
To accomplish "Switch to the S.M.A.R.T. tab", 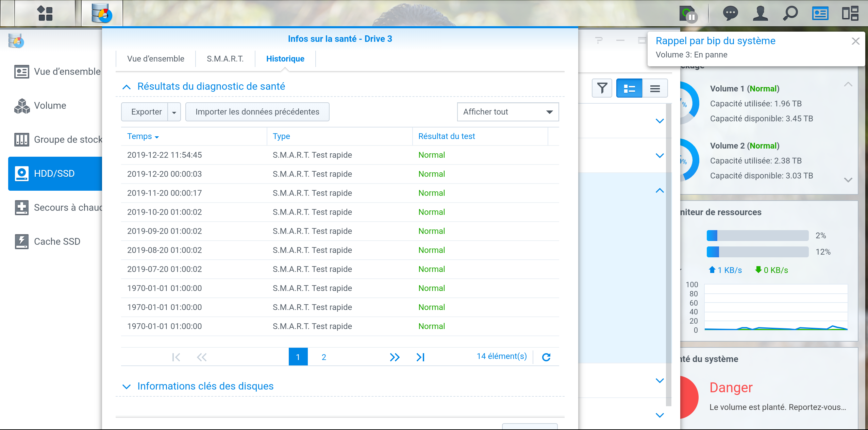I will point(225,59).
